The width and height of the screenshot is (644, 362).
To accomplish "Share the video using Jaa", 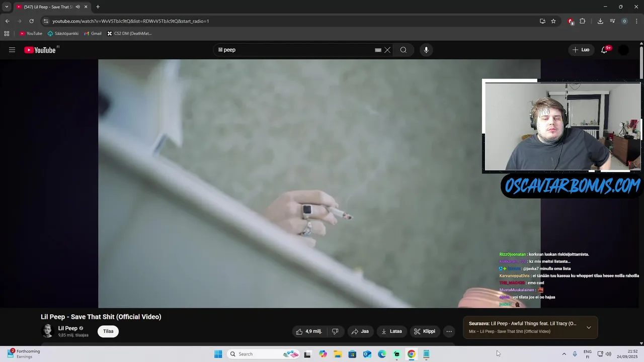I will (360, 331).
